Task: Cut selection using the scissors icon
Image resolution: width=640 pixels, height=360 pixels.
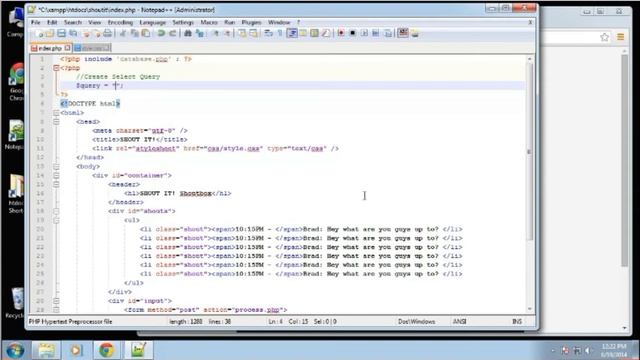Action: [x=123, y=33]
